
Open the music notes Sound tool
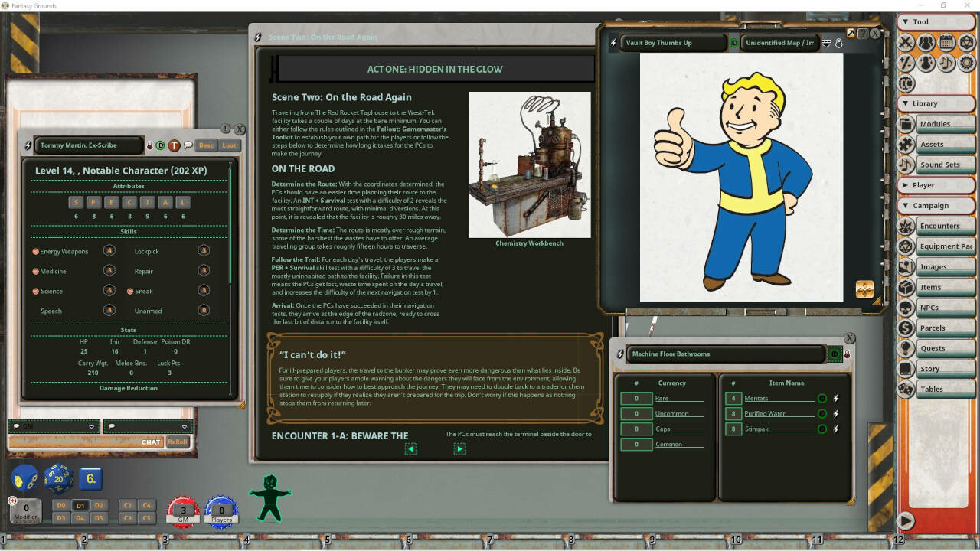[x=946, y=64]
